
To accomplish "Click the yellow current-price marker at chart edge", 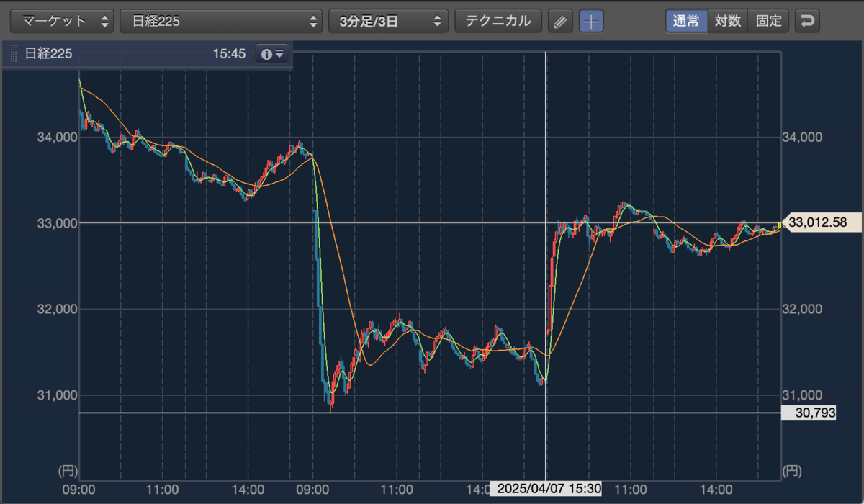I will click(780, 225).
